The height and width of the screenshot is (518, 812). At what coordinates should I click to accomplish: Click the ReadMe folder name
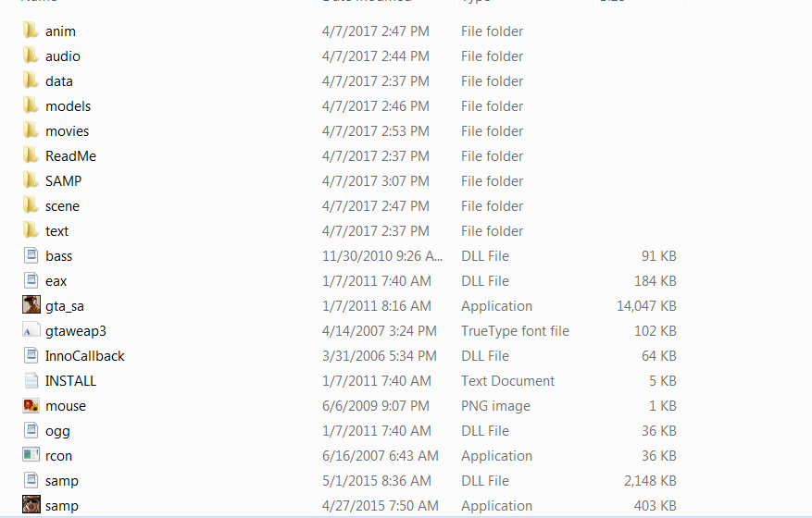[70, 155]
